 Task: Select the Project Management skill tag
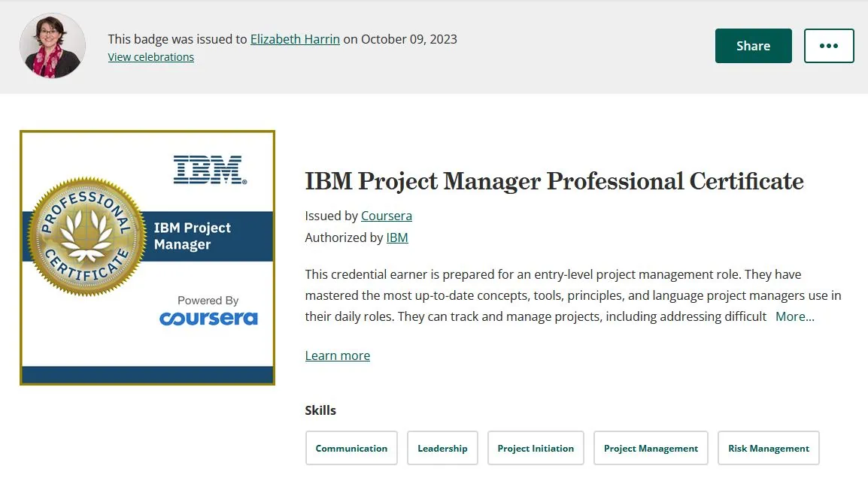(651, 448)
